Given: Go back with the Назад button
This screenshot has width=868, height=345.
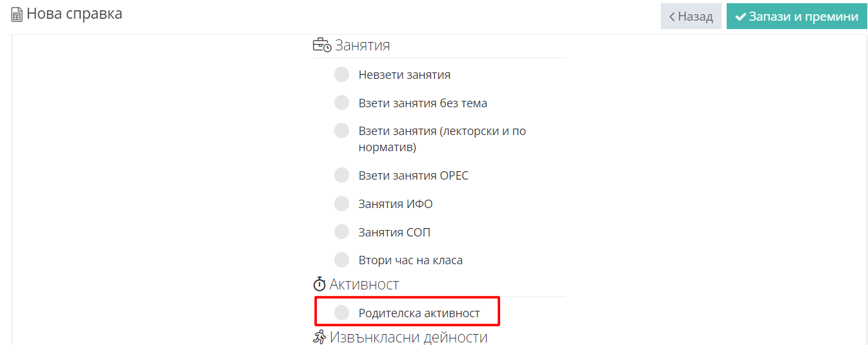Looking at the screenshot, I should click(691, 17).
